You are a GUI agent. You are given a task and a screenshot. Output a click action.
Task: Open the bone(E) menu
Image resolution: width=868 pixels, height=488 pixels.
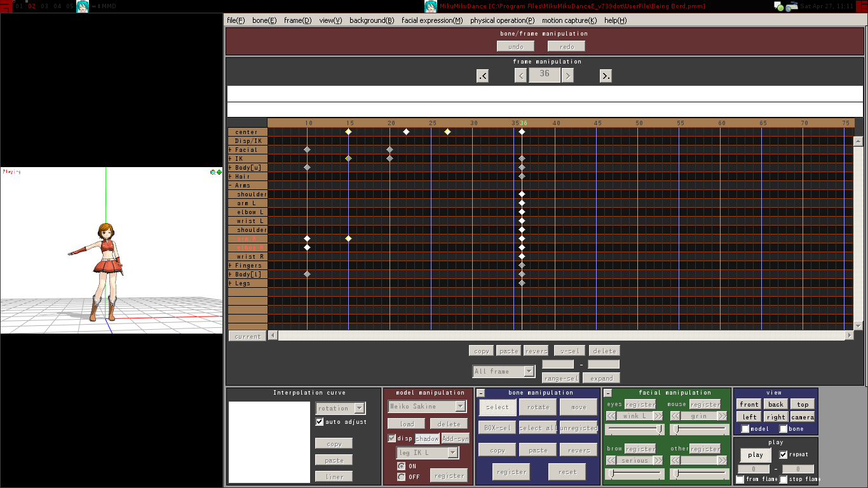[x=264, y=20]
